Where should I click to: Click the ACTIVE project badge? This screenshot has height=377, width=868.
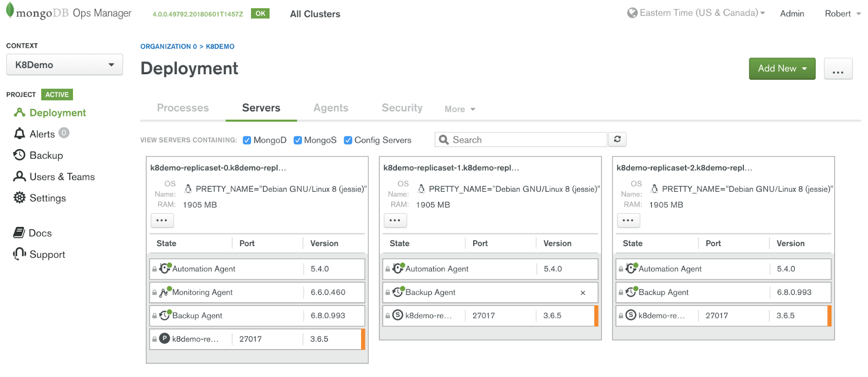tap(57, 94)
